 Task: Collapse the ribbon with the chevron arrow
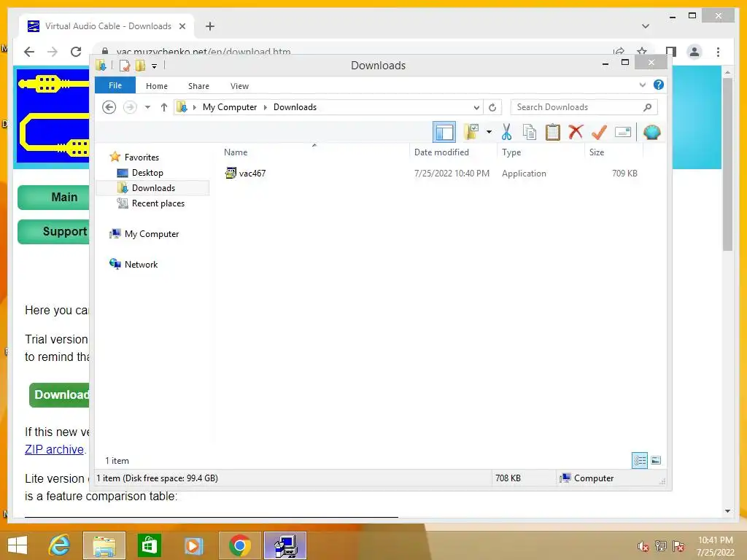(642, 85)
